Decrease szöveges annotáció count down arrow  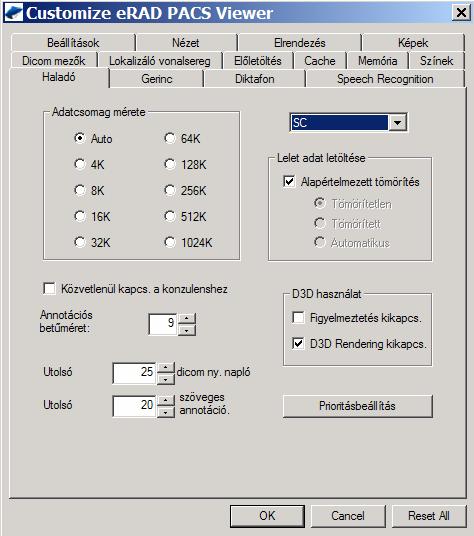point(166,412)
